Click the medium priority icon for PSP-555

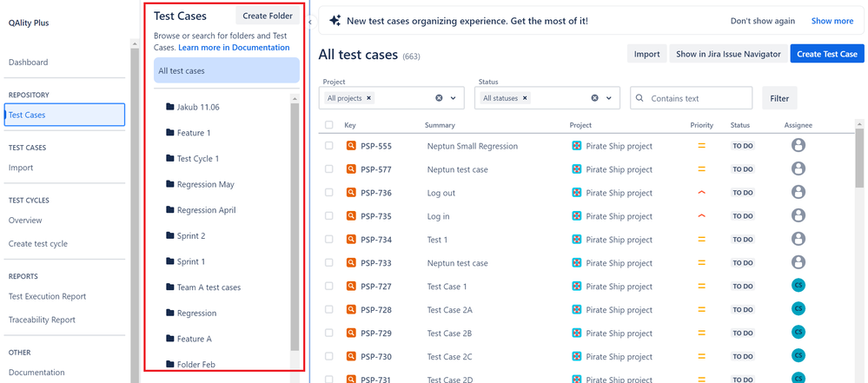[701, 146]
